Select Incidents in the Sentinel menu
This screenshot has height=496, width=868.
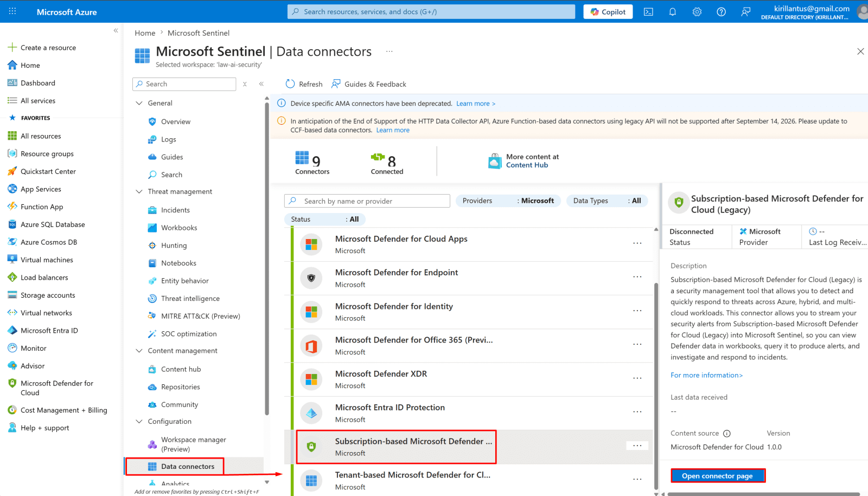175,210
